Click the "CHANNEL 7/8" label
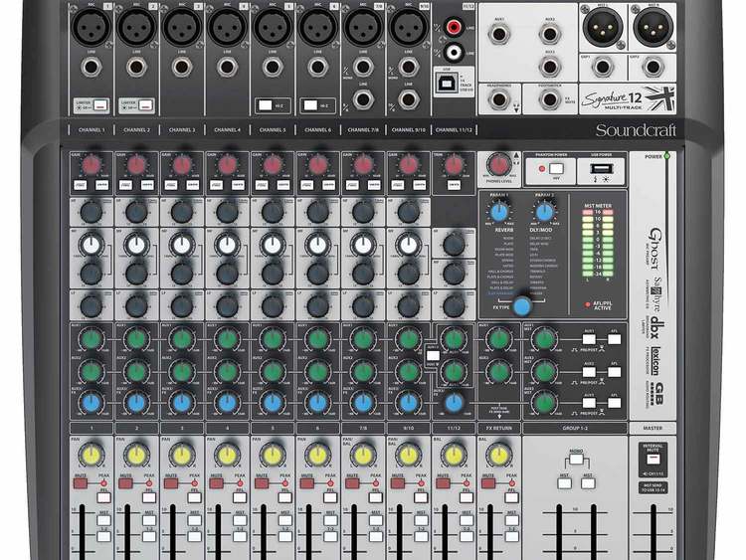 363,129
